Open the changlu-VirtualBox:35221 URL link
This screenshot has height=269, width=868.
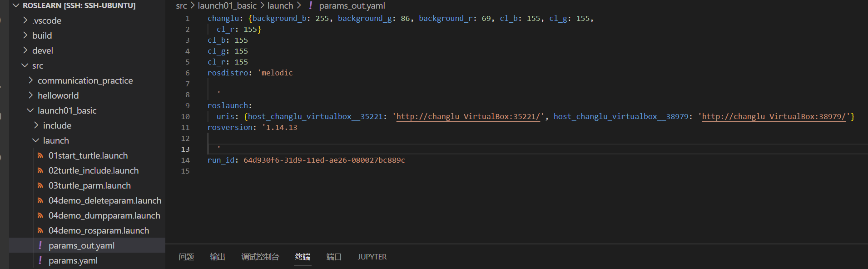(x=468, y=117)
